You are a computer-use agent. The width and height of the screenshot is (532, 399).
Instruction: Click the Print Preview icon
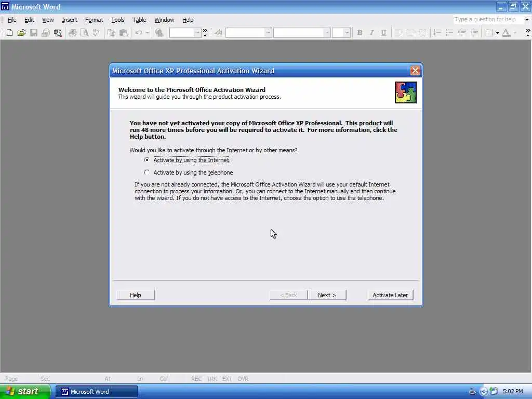[x=84, y=33]
